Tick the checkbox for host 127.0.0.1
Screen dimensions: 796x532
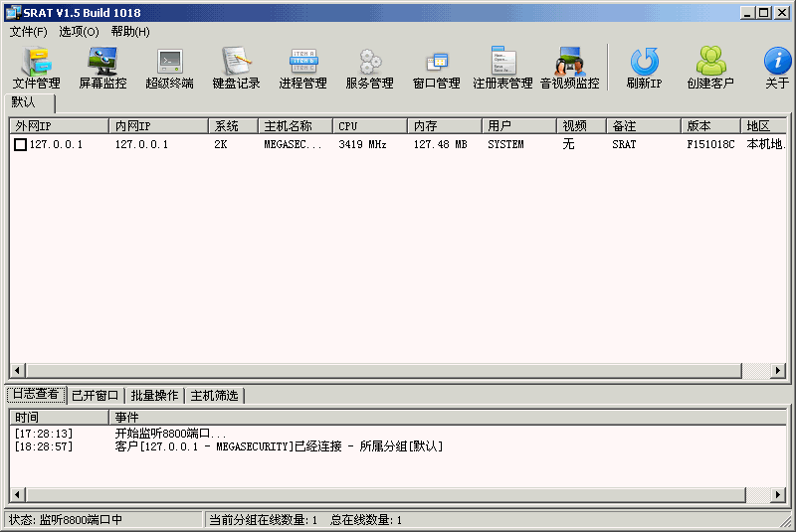pos(20,145)
